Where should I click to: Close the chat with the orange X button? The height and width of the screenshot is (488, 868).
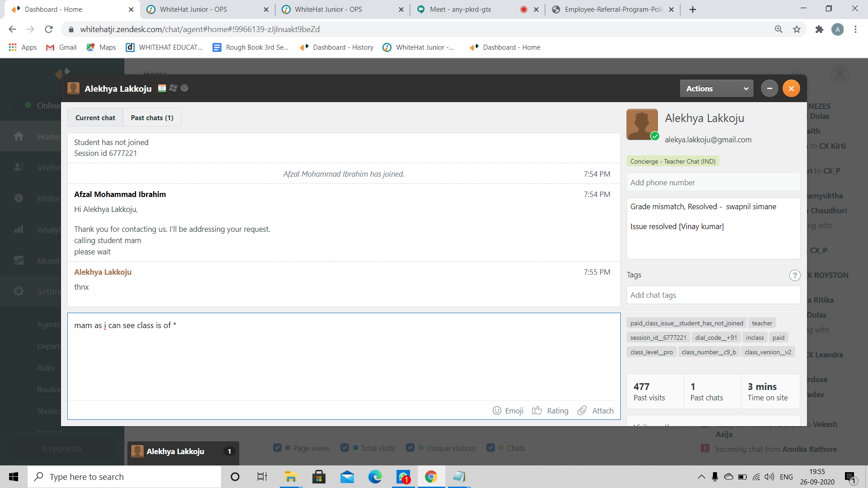point(791,89)
